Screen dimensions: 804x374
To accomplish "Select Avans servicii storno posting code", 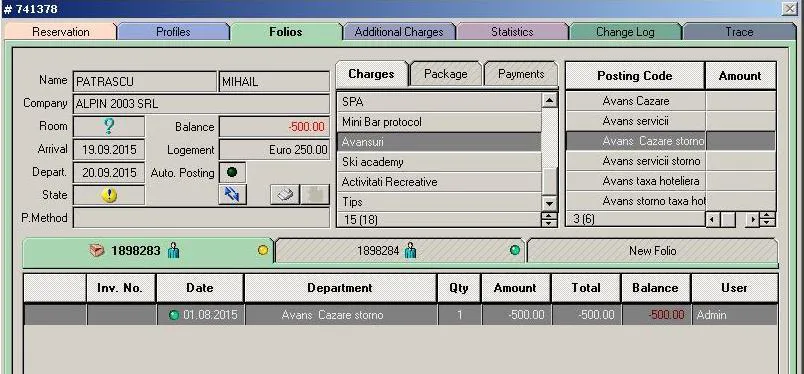I will tap(636, 161).
